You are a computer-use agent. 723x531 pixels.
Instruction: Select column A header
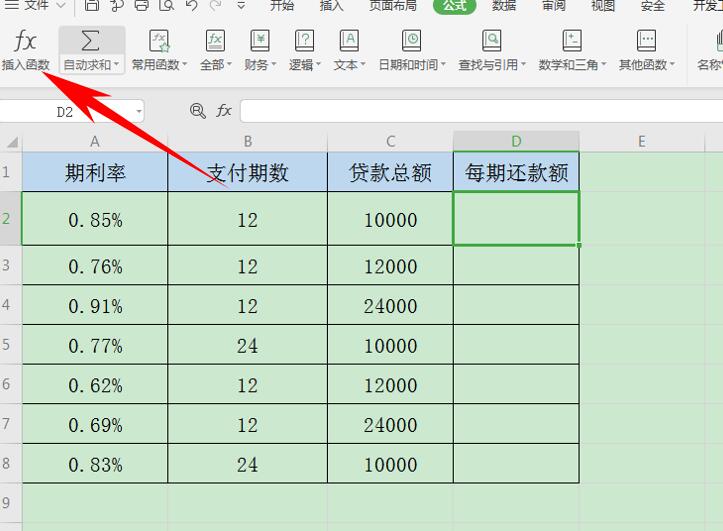click(95, 142)
